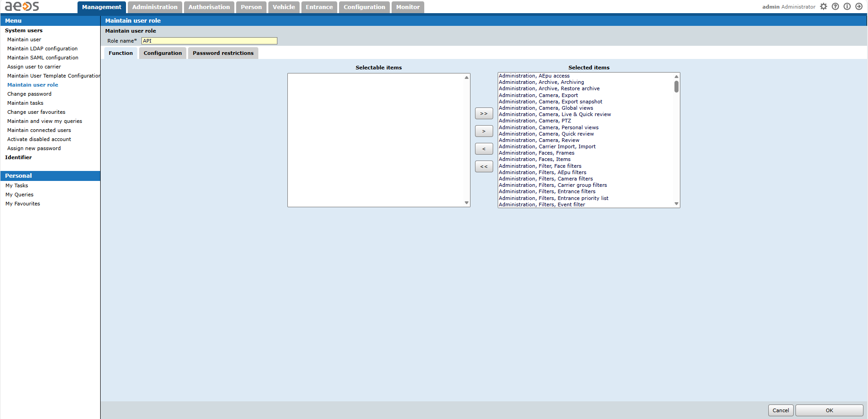Screen dimensions: 868x419
Task: Switch to the Management tab
Action: pos(102,7)
